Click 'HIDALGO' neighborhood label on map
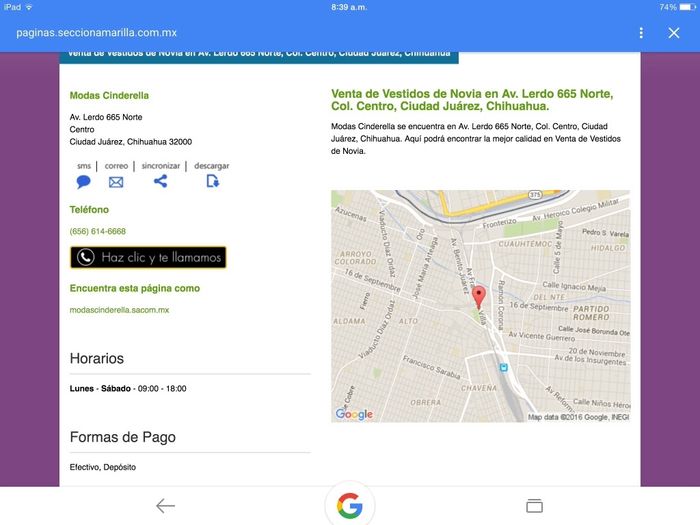Screen dimensions: 700x525 (608, 248)
